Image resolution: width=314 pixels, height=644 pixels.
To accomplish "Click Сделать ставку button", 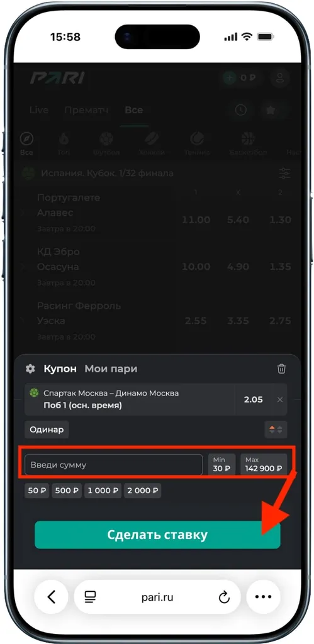I will (157, 535).
